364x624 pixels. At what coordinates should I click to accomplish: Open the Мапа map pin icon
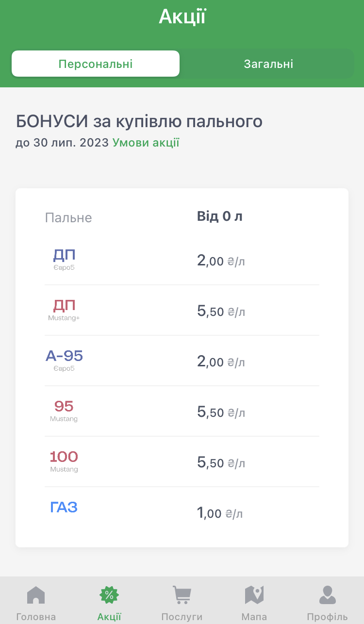[254, 595]
